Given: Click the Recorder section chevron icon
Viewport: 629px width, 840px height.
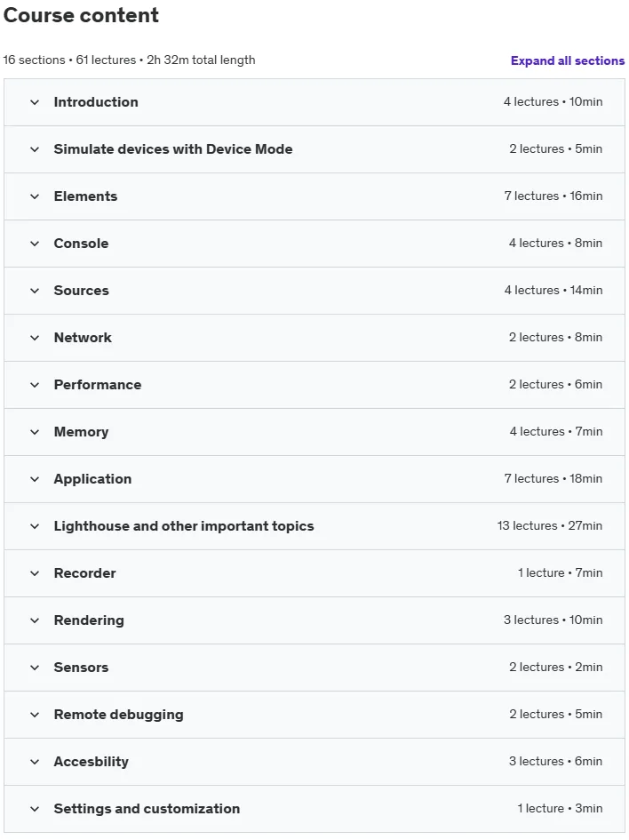Looking at the screenshot, I should 35,573.
